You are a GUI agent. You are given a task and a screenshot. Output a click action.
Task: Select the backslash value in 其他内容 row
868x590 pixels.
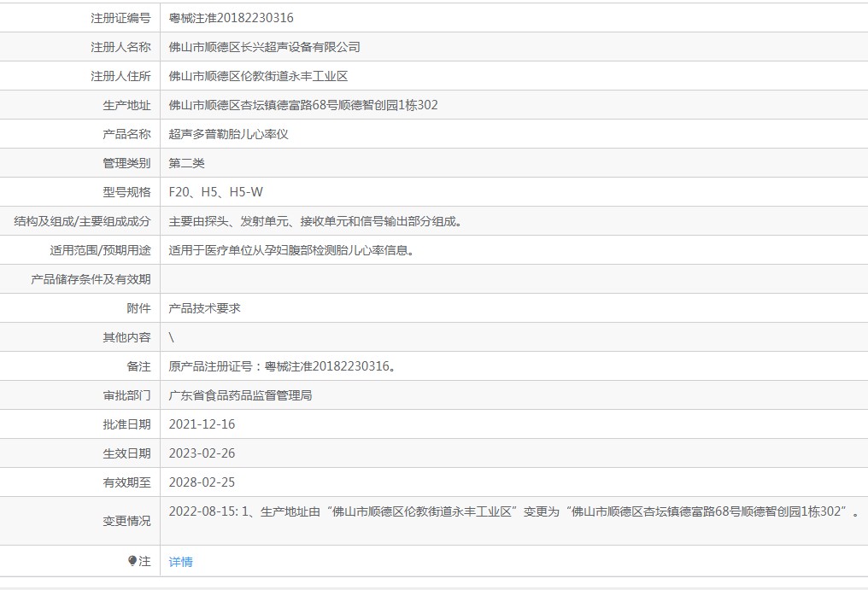(171, 337)
